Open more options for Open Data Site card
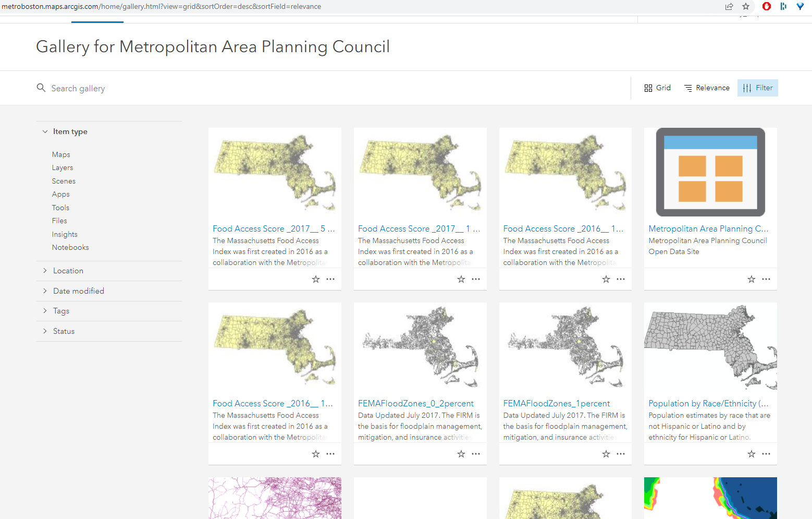Viewport: 812px width, 519px height. pyautogui.click(x=766, y=279)
